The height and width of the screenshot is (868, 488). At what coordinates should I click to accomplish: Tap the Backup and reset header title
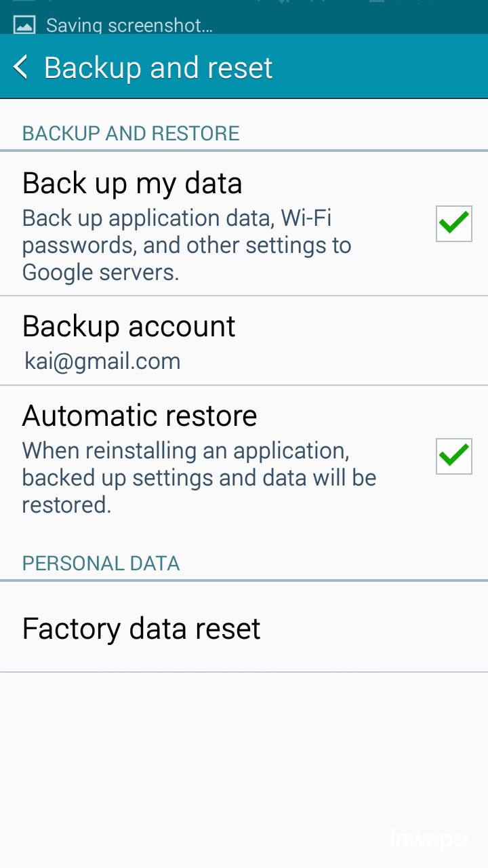[158, 68]
